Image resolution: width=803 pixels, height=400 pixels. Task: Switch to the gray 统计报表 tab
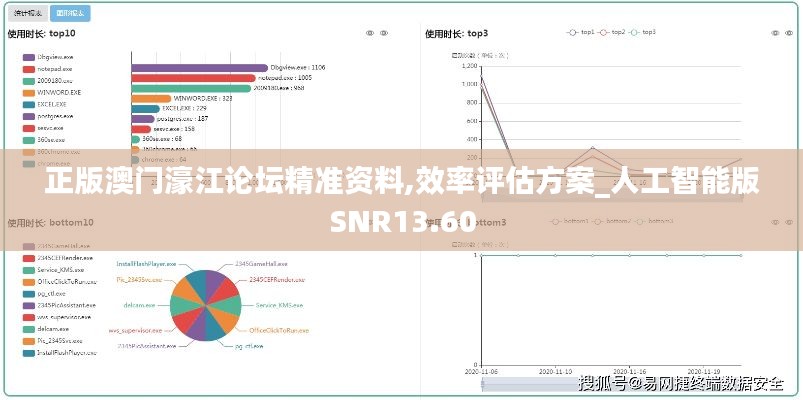(x=28, y=13)
